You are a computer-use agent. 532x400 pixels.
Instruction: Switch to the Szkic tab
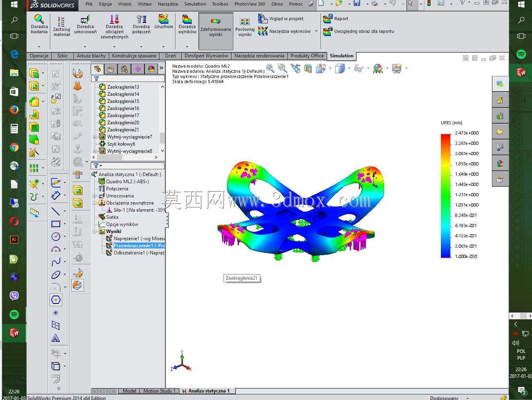click(x=63, y=56)
